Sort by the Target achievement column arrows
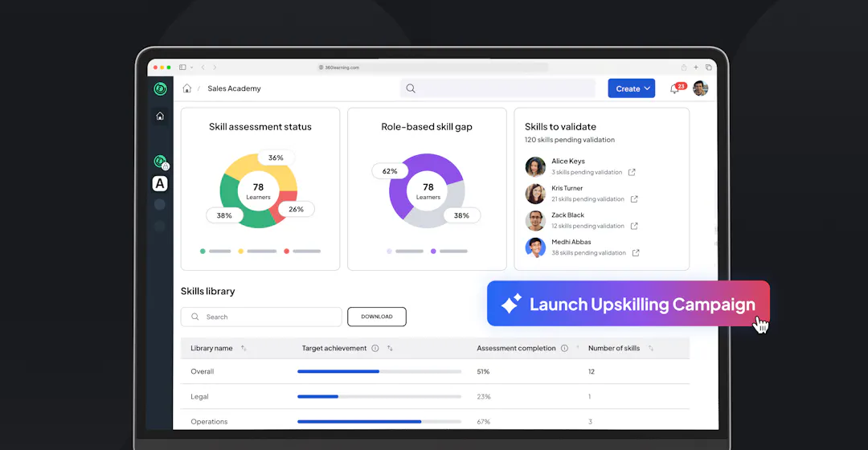 click(x=391, y=348)
